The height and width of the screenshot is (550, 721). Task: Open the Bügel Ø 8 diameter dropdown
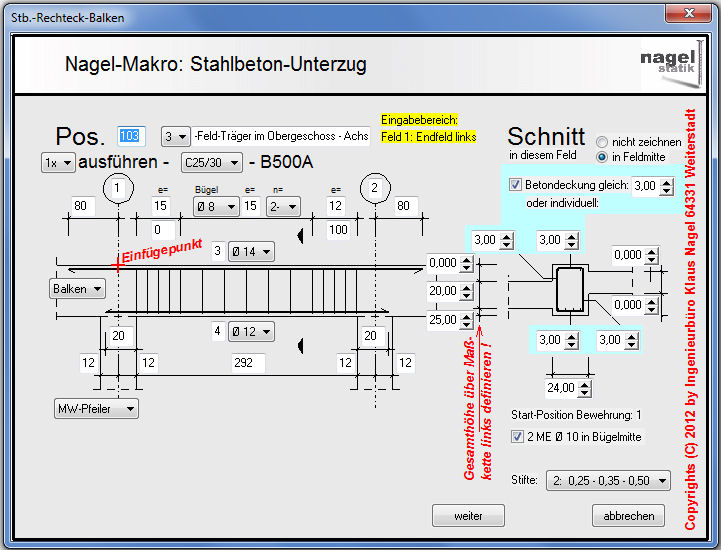pyautogui.click(x=215, y=206)
